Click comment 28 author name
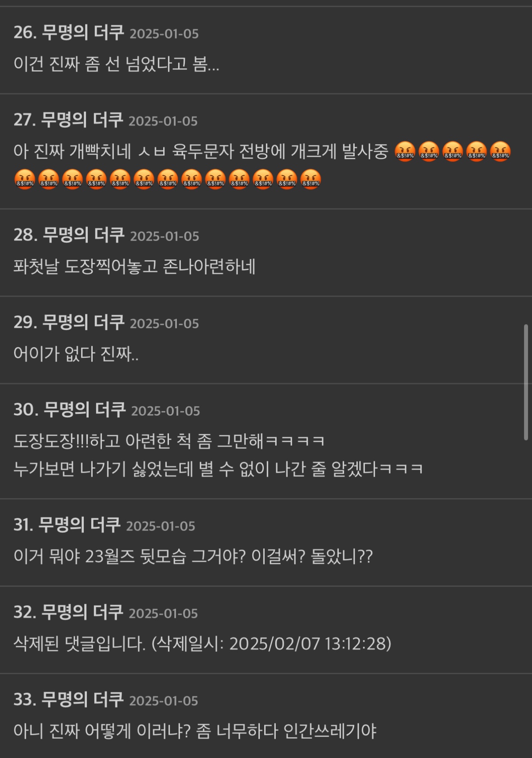 pyautogui.click(x=83, y=235)
